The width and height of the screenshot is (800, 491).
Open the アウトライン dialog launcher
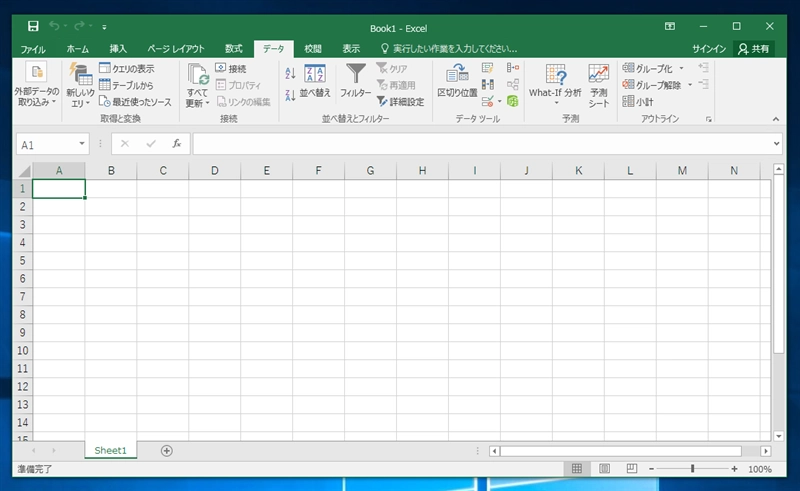pyautogui.click(x=709, y=119)
